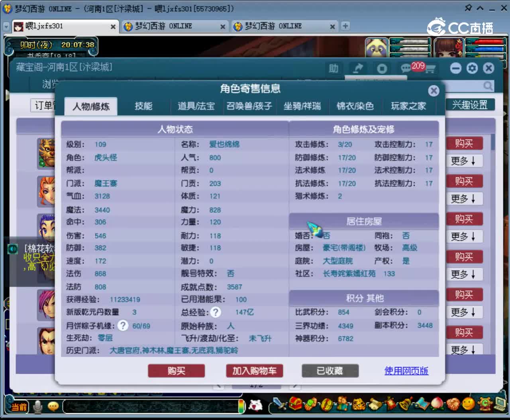
Task: Click the round stop-square icon in header
Action: (382, 69)
